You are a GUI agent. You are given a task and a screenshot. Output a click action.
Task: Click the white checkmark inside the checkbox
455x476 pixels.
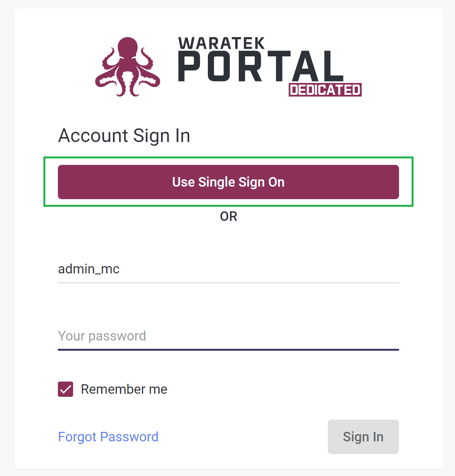point(65,389)
